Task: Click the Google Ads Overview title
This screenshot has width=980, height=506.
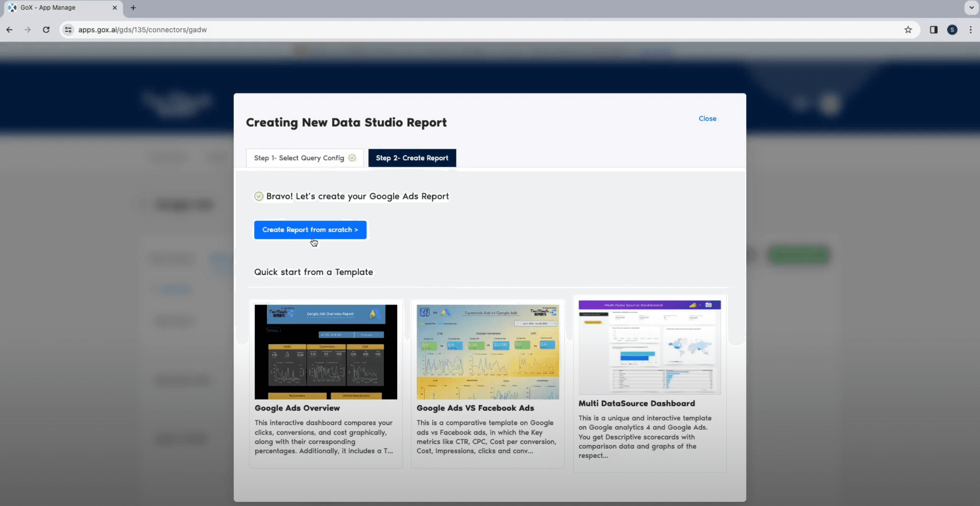Action: pyautogui.click(x=297, y=408)
